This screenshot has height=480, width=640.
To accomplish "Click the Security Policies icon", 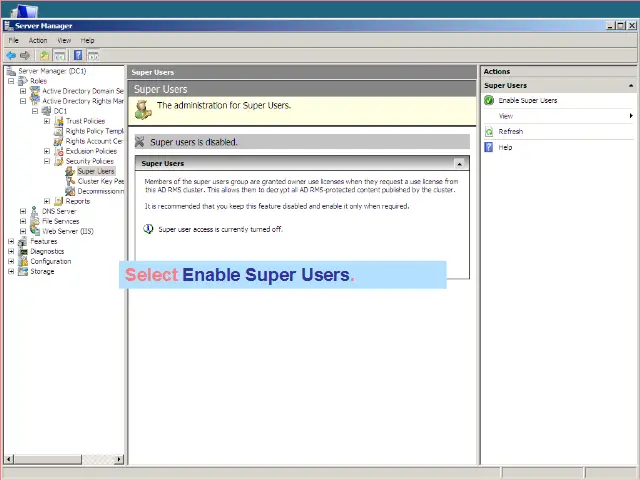I will (59, 161).
